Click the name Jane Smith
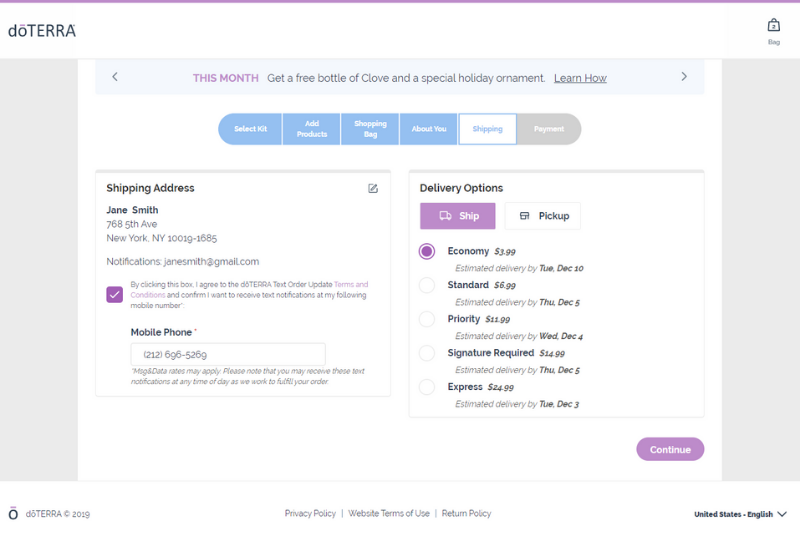 [x=132, y=210]
